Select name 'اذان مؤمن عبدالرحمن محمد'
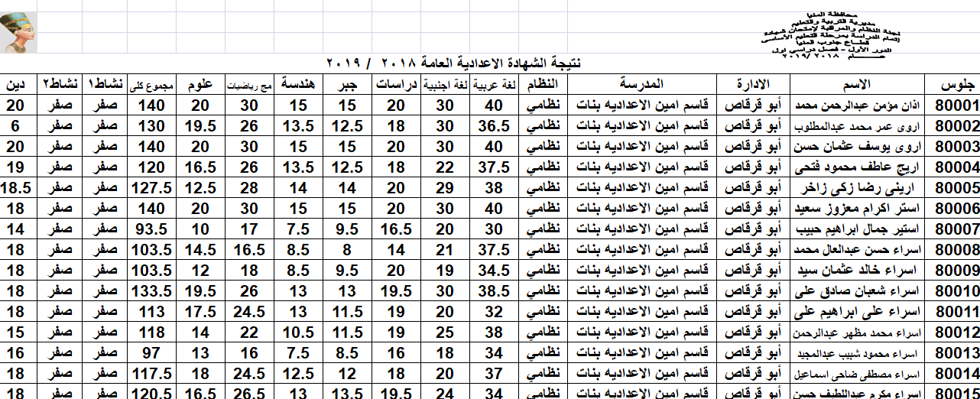Image resolution: width=980 pixels, height=399 pixels. 856,105
